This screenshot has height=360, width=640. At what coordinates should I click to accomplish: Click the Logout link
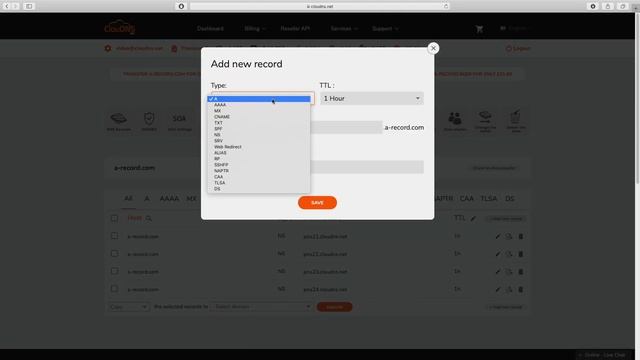518,48
